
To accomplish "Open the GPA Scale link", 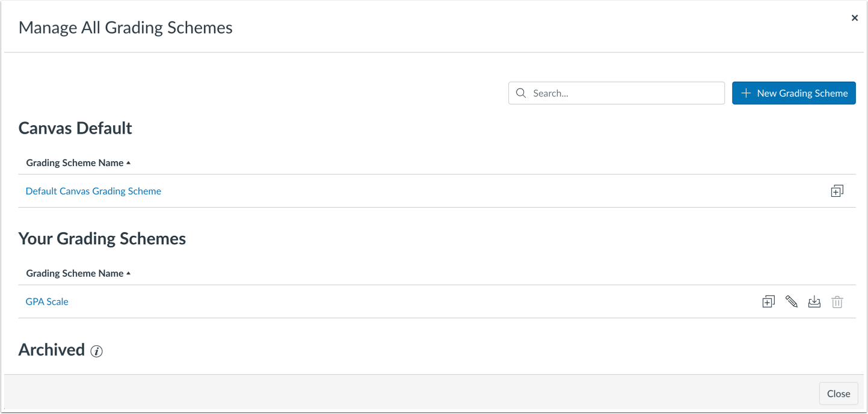I will click(x=47, y=302).
